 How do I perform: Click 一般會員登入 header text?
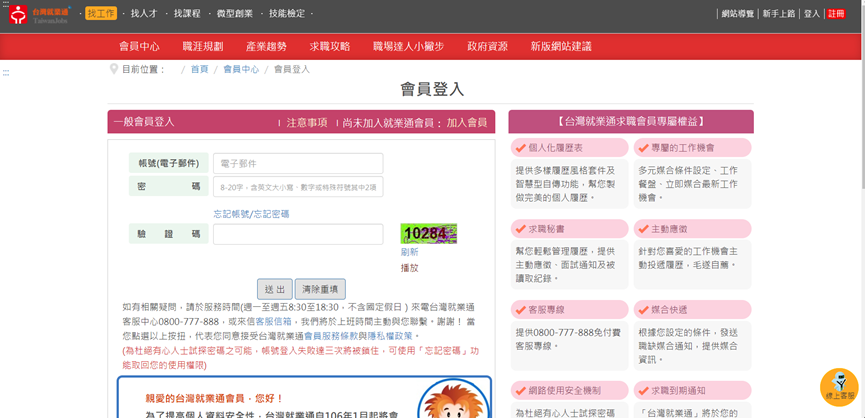pyautogui.click(x=144, y=122)
